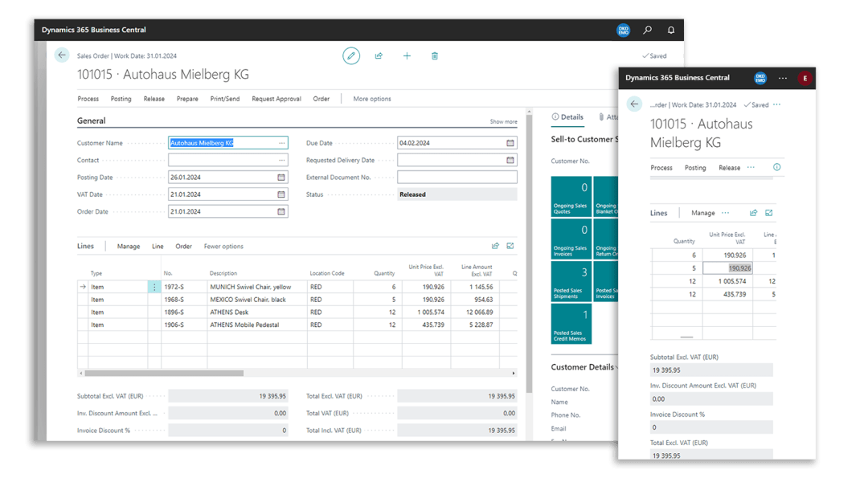
Task: Open notifications via the bell icon
Action: 671,30
